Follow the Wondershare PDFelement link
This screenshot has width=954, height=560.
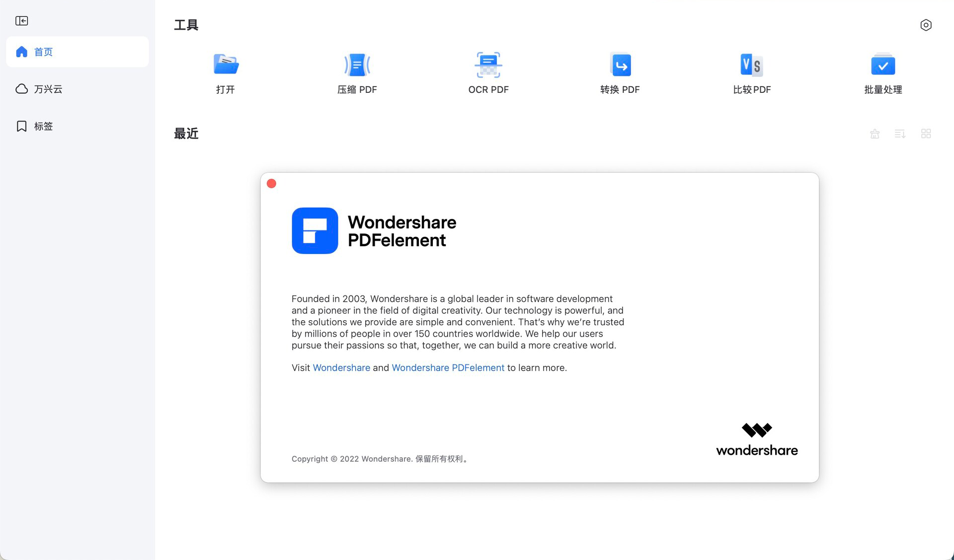[x=448, y=368]
